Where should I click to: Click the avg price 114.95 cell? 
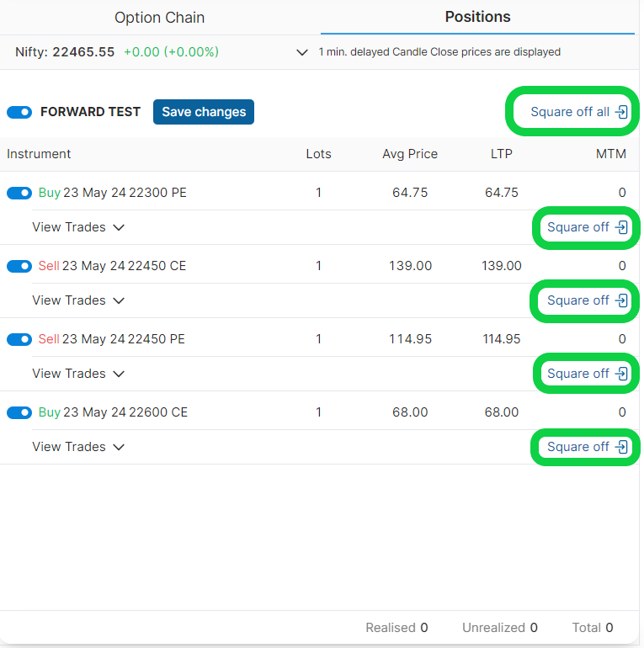point(410,339)
